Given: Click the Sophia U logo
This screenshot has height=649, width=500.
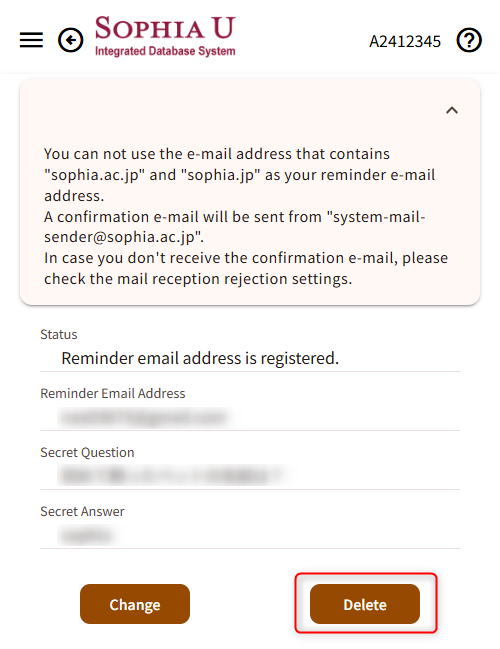Looking at the screenshot, I should point(165,36).
